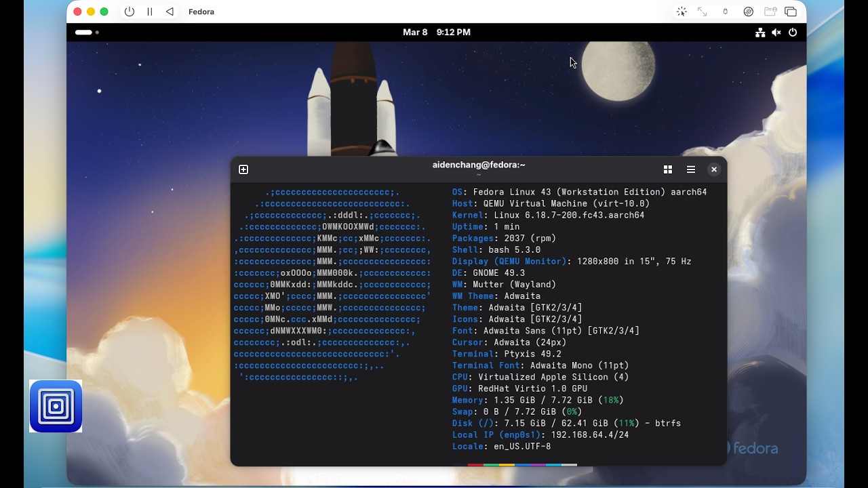
Task: Open the terminal hamburger menu
Action: (x=691, y=169)
